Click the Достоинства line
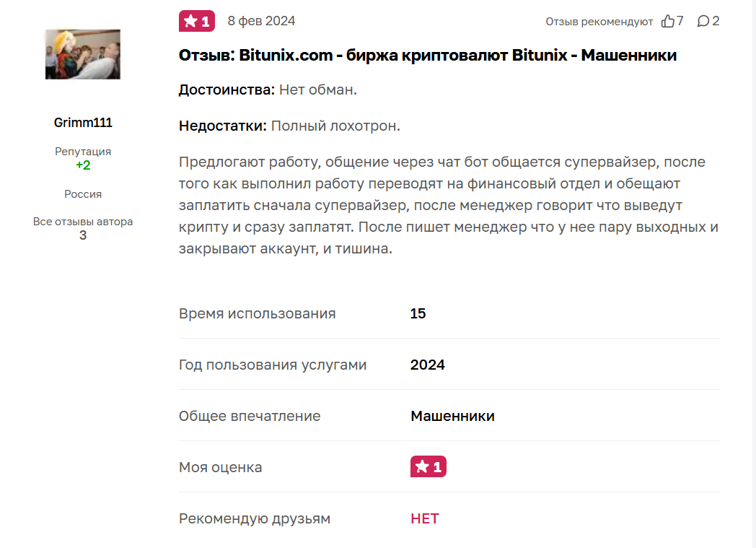Viewport: 756px width, 548px height. click(x=268, y=90)
